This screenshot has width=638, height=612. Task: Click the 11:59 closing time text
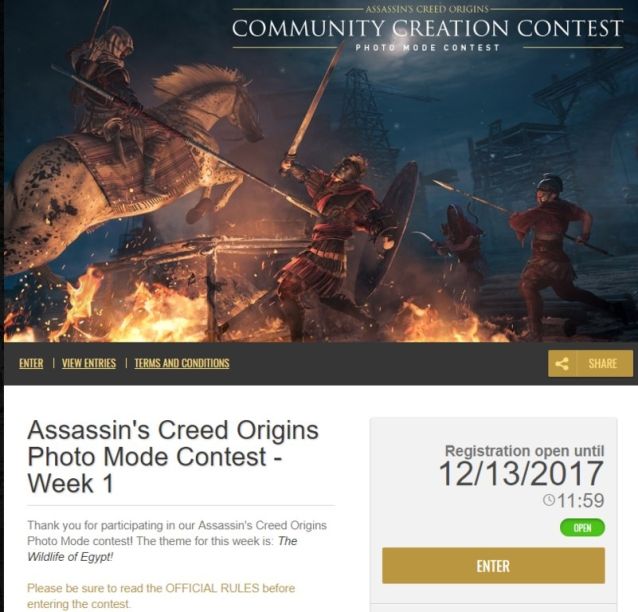tap(580, 501)
